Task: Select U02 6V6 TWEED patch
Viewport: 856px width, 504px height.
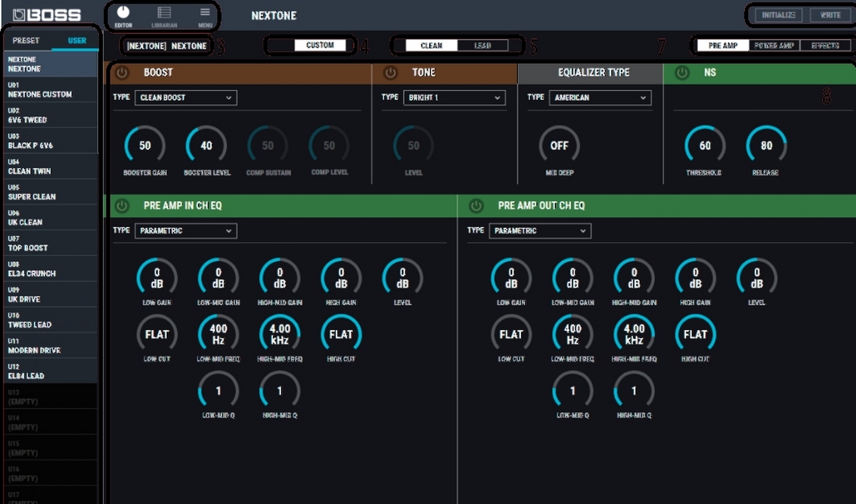Action: 50,115
